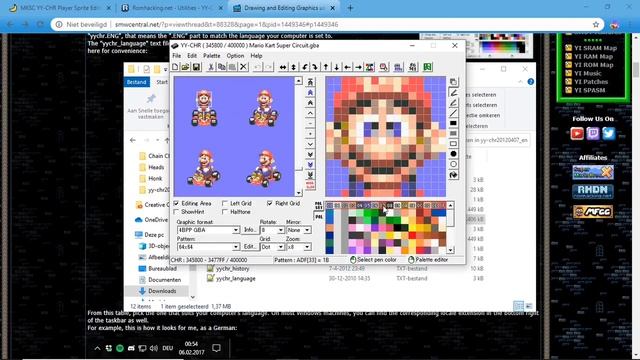The width and height of the screenshot is (640, 360).
Task: Enable the ShowHint checkbox
Action: pyautogui.click(x=189, y=212)
